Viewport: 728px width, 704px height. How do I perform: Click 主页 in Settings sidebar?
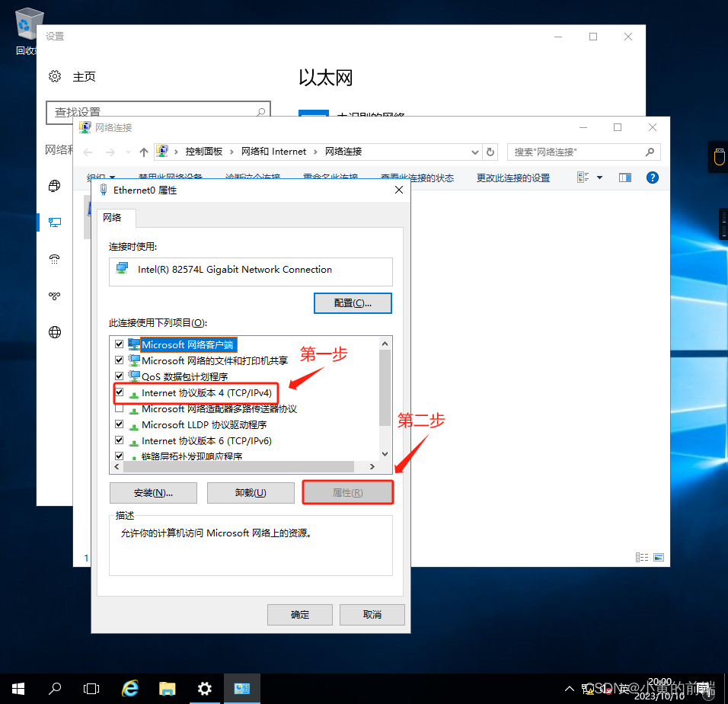tap(84, 77)
